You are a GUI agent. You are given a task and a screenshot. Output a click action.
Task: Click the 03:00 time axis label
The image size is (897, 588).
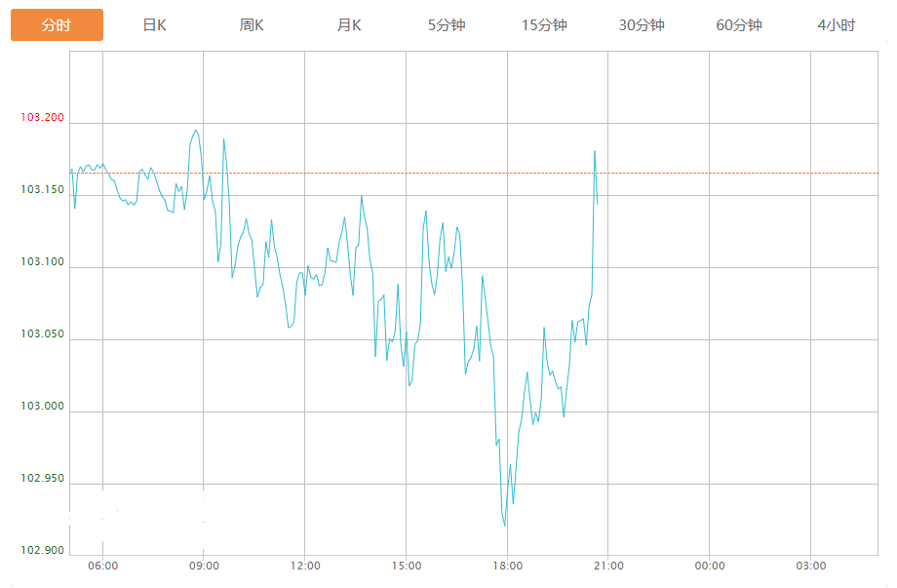click(810, 566)
